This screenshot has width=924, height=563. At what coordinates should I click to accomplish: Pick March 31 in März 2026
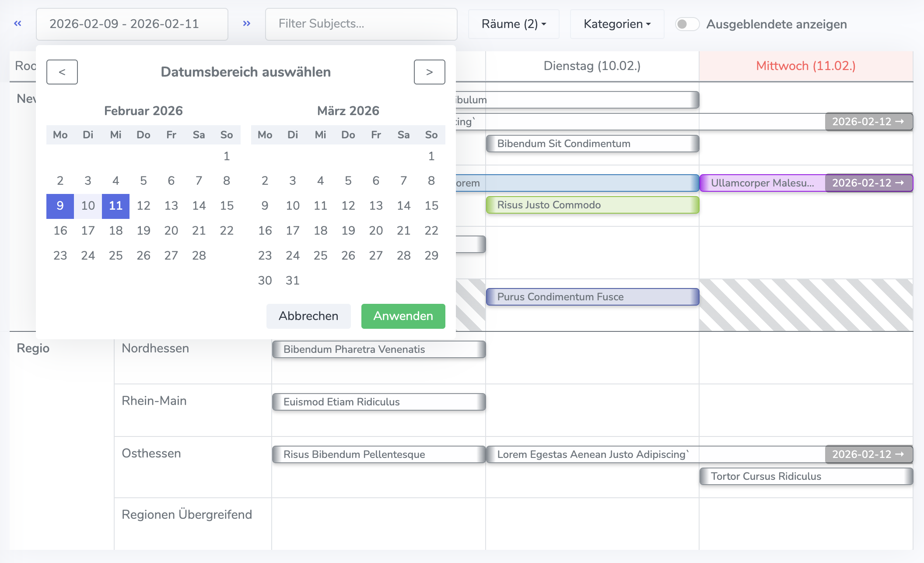[x=293, y=281]
